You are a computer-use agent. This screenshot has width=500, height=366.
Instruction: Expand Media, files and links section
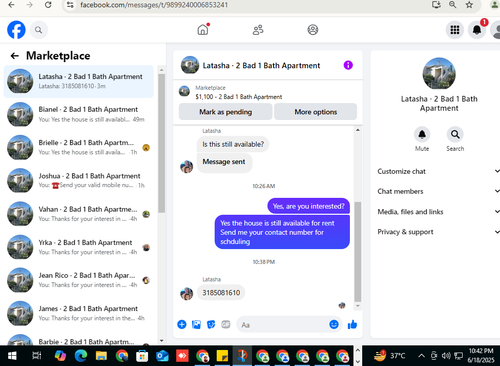tap(438, 212)
